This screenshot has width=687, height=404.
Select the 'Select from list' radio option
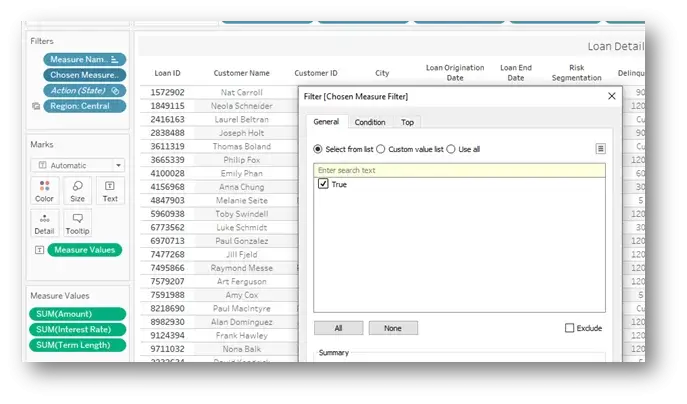click(x=318, y=149)
